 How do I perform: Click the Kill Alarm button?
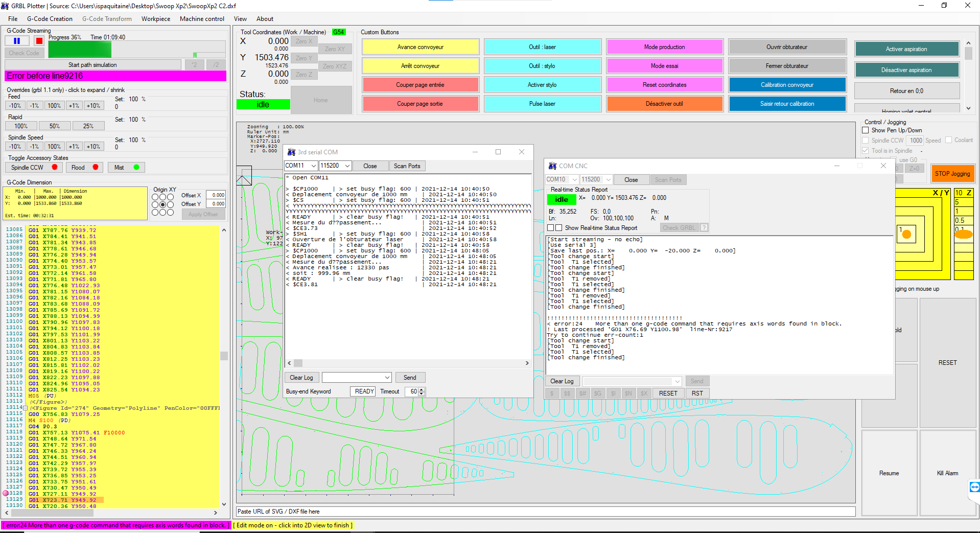pos(947,473)
